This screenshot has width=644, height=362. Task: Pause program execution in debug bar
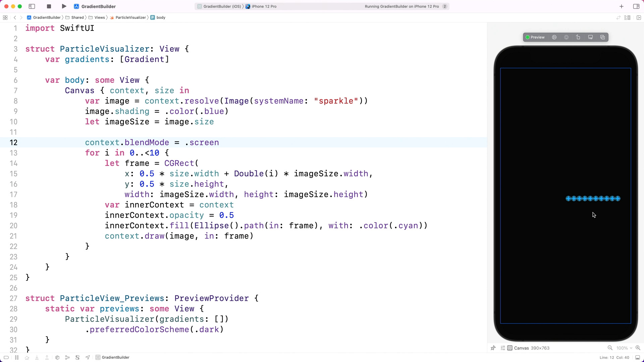[17, 357]
